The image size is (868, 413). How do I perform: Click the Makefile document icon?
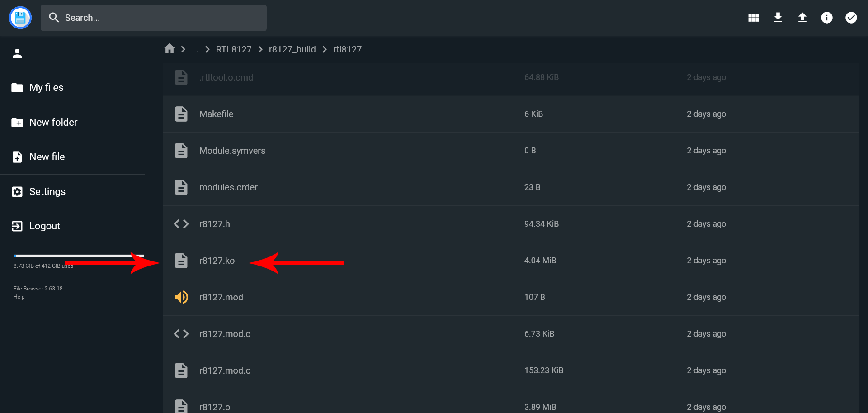coord(181,114)
